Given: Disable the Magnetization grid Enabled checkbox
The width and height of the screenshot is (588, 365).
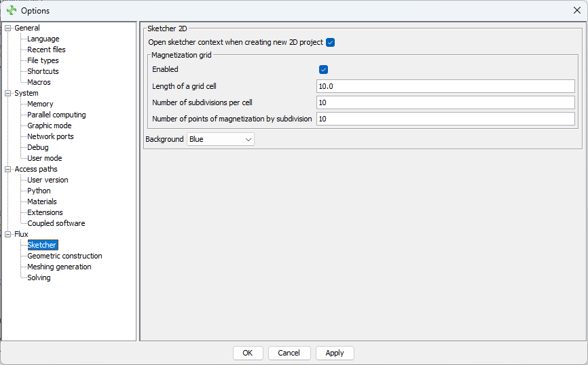Looking at the screenshot, I should (324, 70).
